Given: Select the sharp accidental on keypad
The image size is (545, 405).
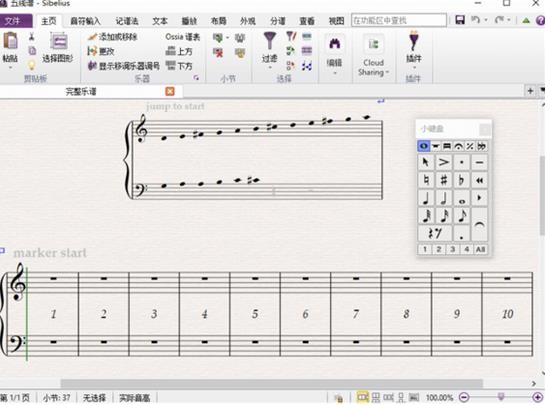Looking at the screenshot, I should click(x=444, y=180).
